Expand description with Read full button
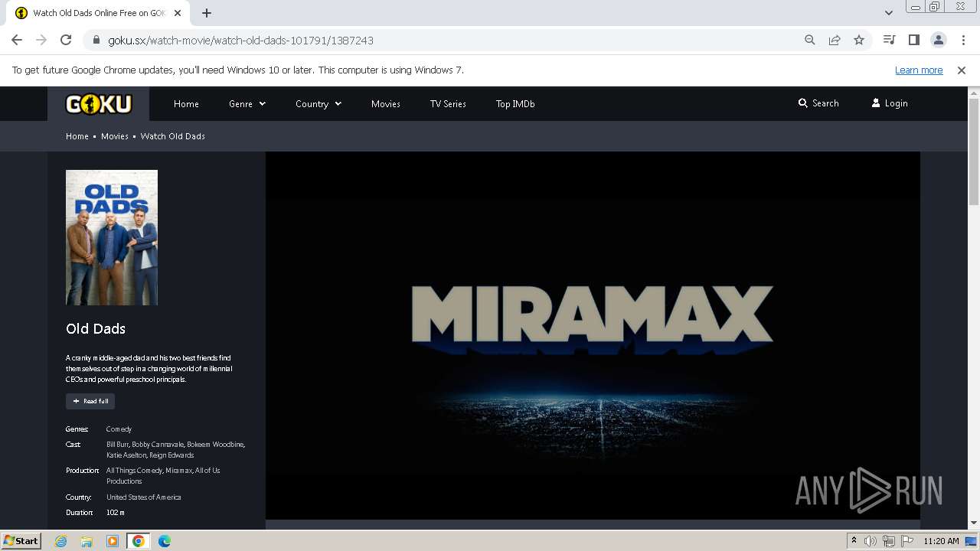This screenshot has width=980, height=551. pos(90,401)
